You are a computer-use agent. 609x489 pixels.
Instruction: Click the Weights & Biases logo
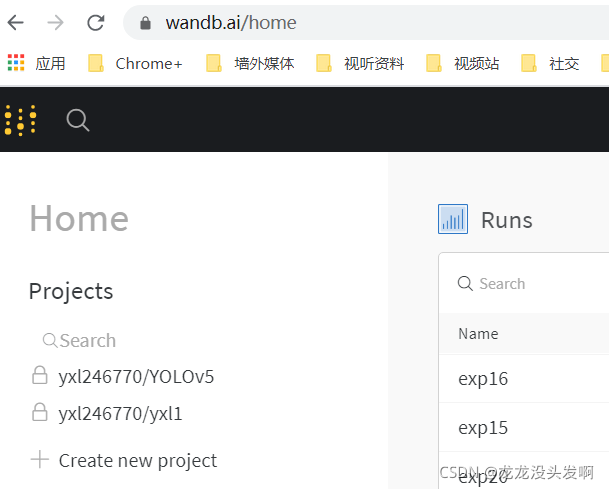20,120
